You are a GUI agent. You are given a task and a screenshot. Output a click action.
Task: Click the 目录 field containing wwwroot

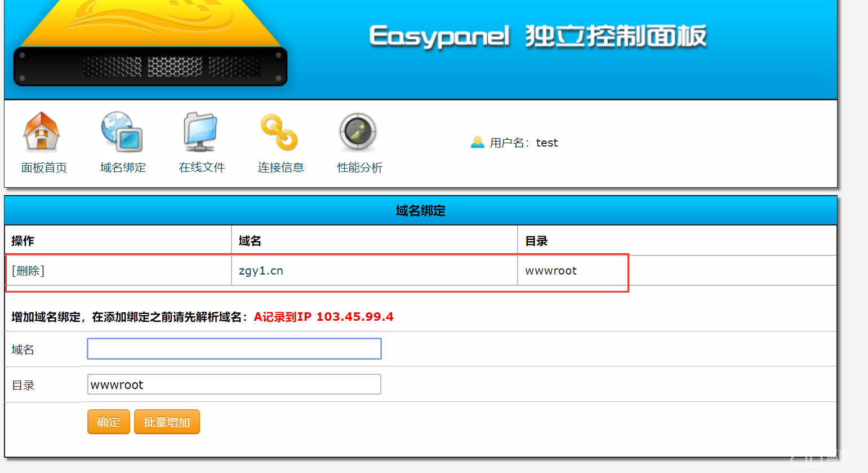point(234,384)
